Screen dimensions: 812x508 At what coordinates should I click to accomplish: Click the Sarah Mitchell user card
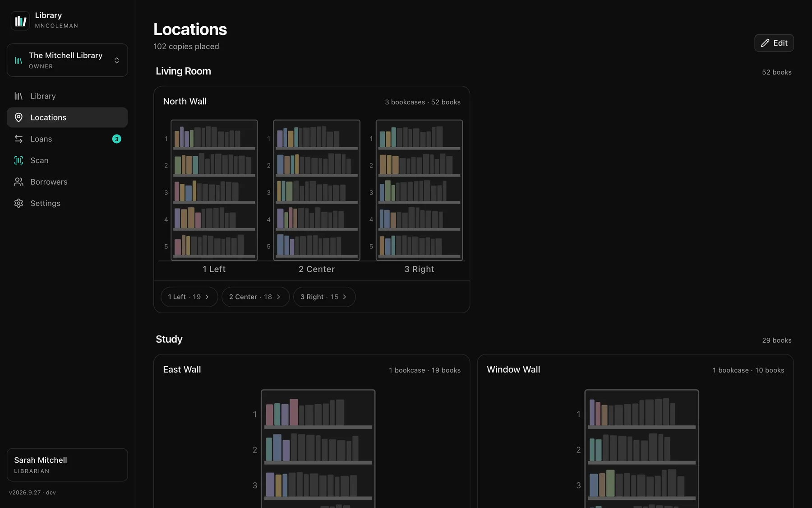tap(67, 465)
